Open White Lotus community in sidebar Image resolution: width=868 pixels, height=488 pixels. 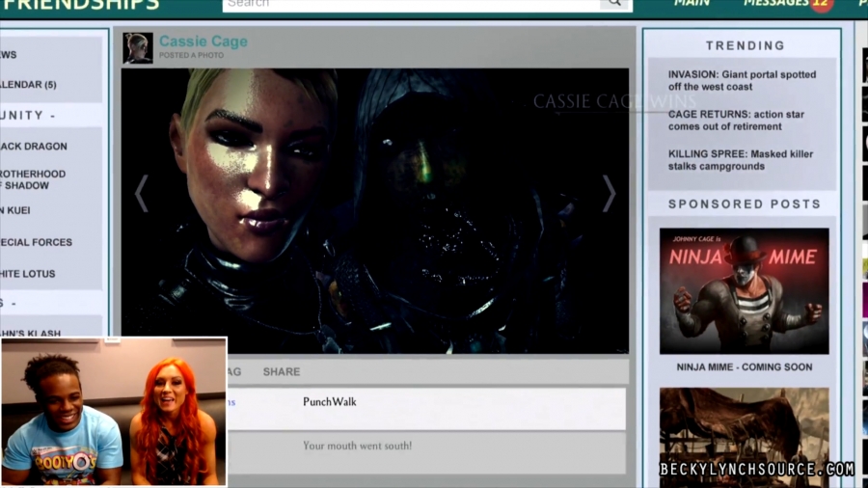click(29, 274)
